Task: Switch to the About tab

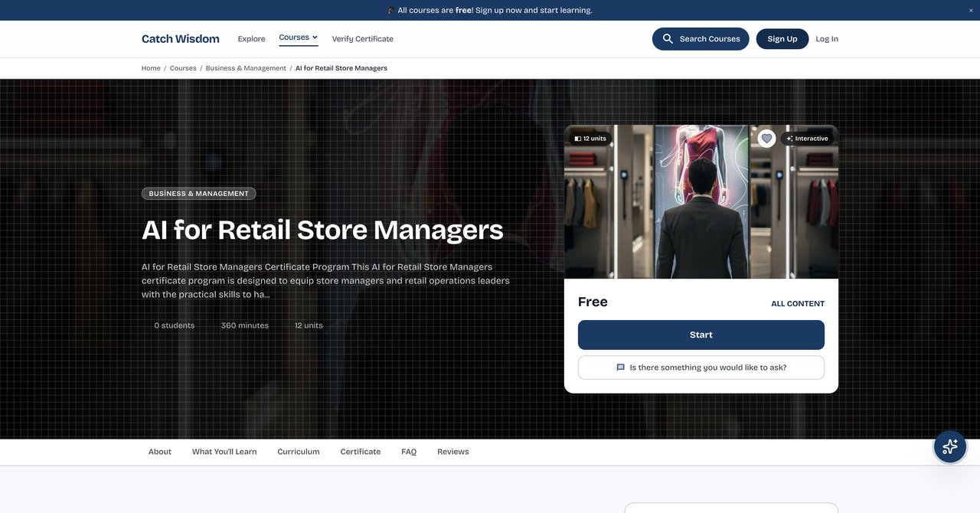Action: click(160, 452)
